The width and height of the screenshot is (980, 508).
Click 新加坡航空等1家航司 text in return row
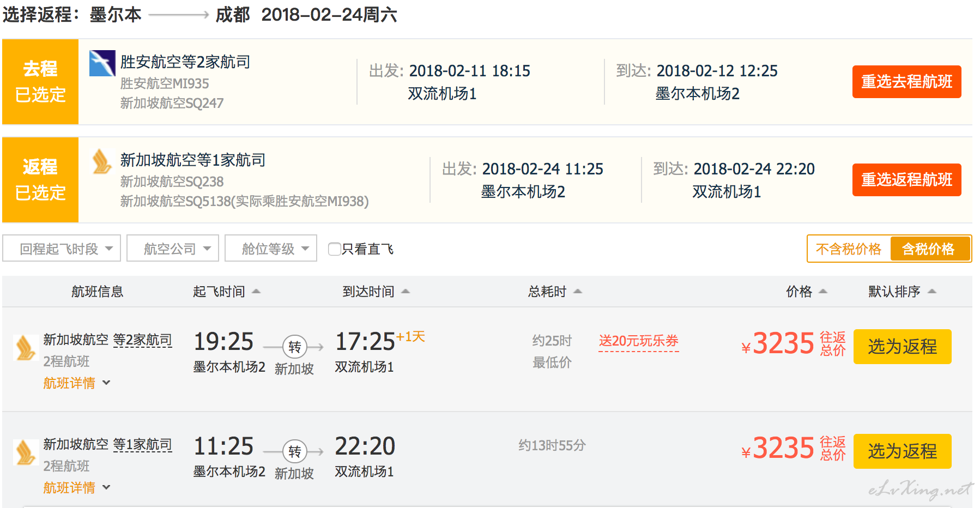click(193, 160)
